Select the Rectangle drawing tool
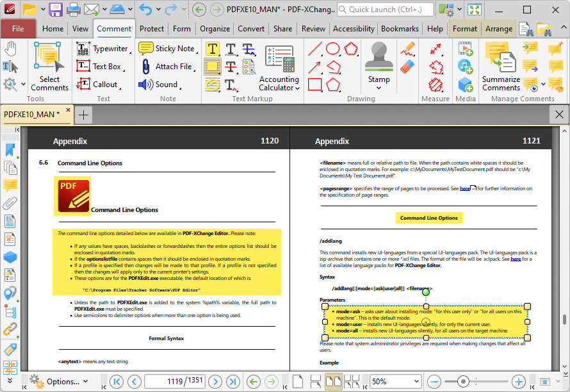Screen dimensions: 570x392 click(x=315, y=85)
